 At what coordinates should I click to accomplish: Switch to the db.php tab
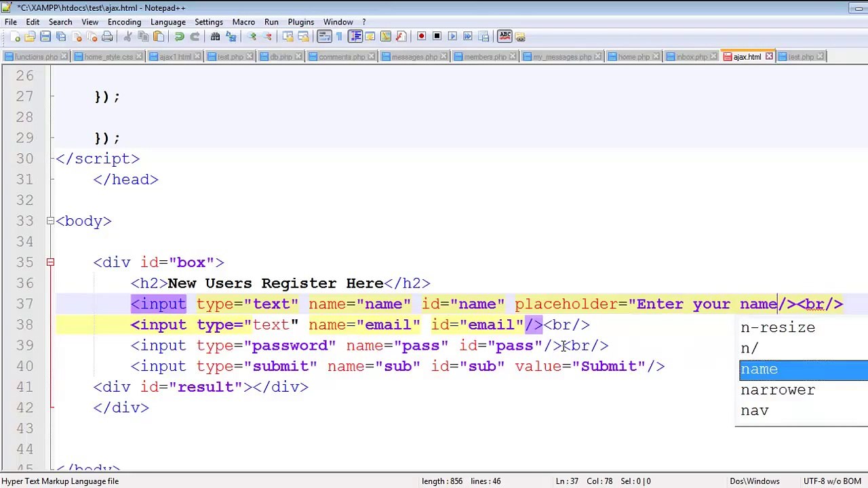[x=281, y=57]
